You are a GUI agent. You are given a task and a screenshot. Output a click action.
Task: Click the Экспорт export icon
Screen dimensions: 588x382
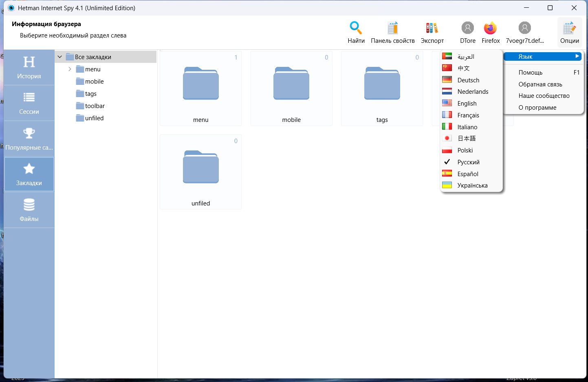[432, 28]
